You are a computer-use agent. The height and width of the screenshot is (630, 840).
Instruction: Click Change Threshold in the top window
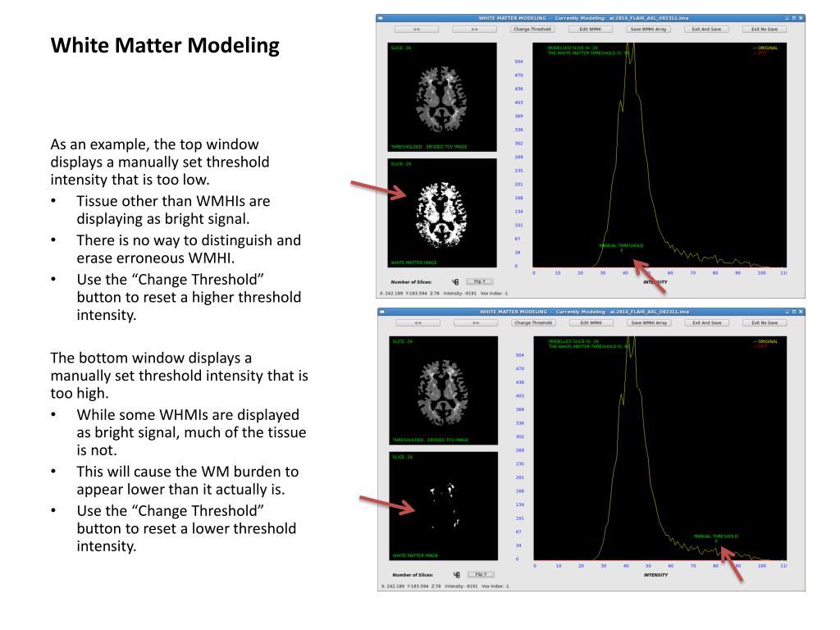click(532, 29)
